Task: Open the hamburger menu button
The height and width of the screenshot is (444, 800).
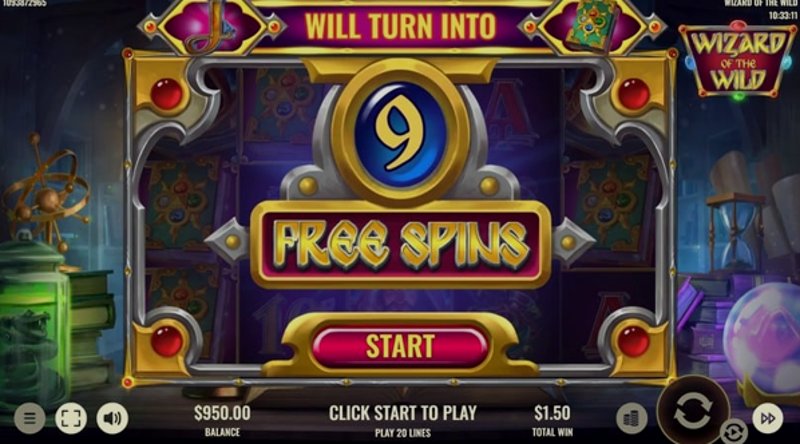Action: [x=30, y=418]
